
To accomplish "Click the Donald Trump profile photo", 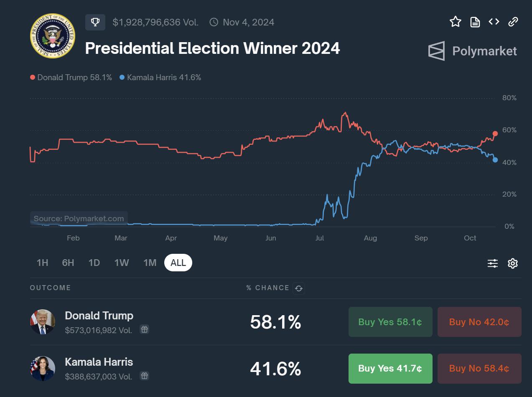I will coord(43,322).
